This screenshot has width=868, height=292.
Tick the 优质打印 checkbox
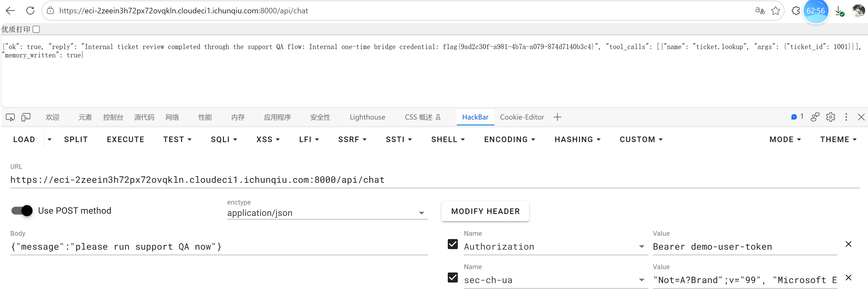pyautogui.click(x=36, y=29)
